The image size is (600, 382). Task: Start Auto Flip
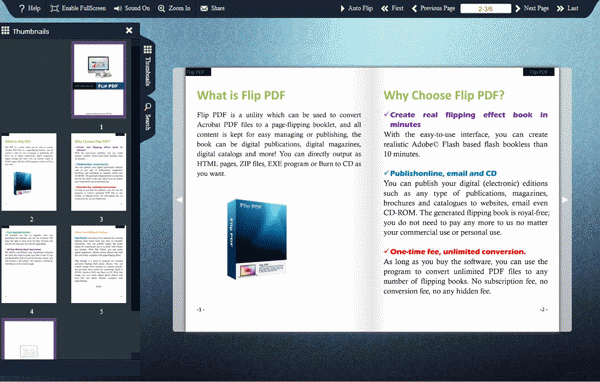pos(356,8)
